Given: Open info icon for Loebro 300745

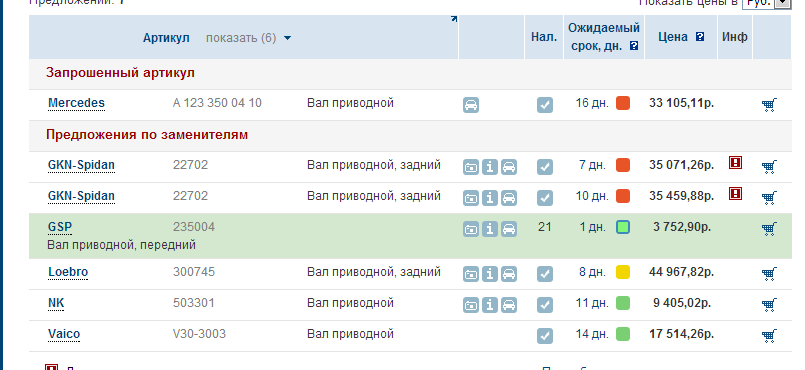Looking at the screenshot, I should [490, 275].
